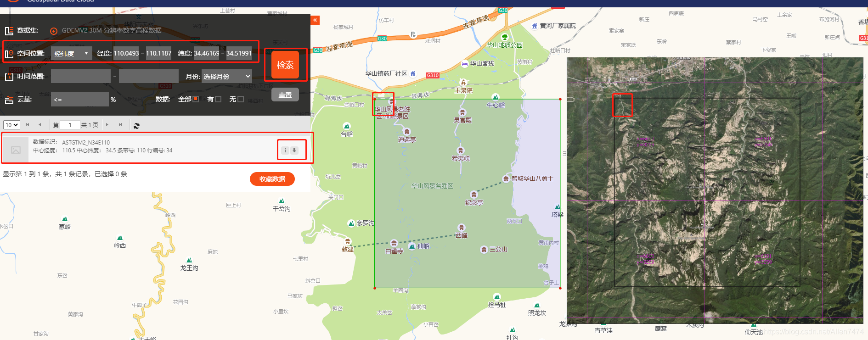Refresh the results list
This screenshot has height=340, width=868.
point(136,125)
